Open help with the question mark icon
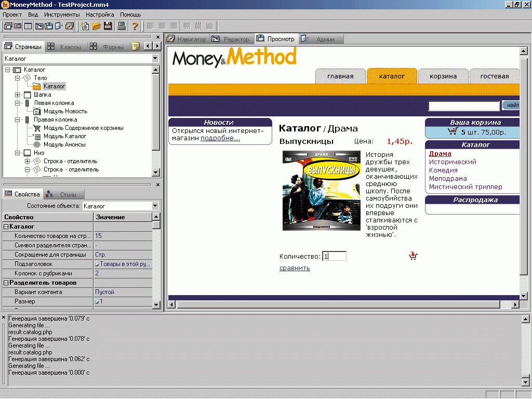 135,26
